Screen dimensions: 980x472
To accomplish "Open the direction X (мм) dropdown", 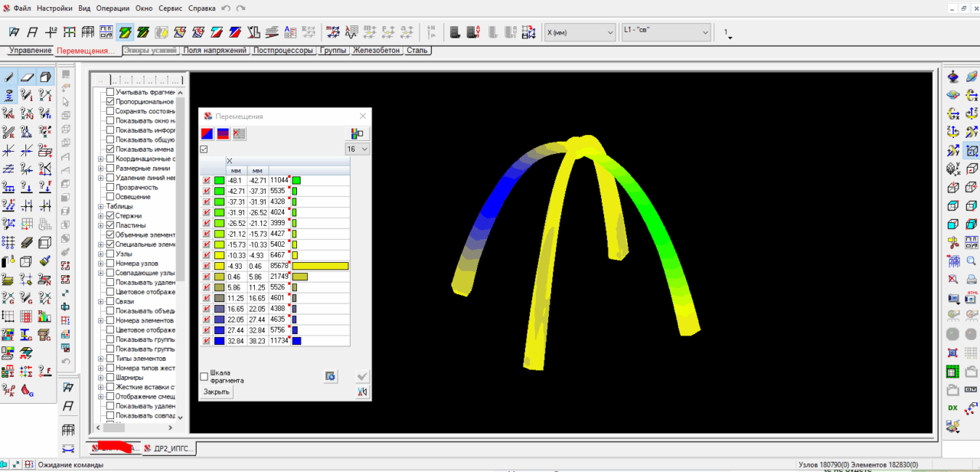I will pos(580,32).
